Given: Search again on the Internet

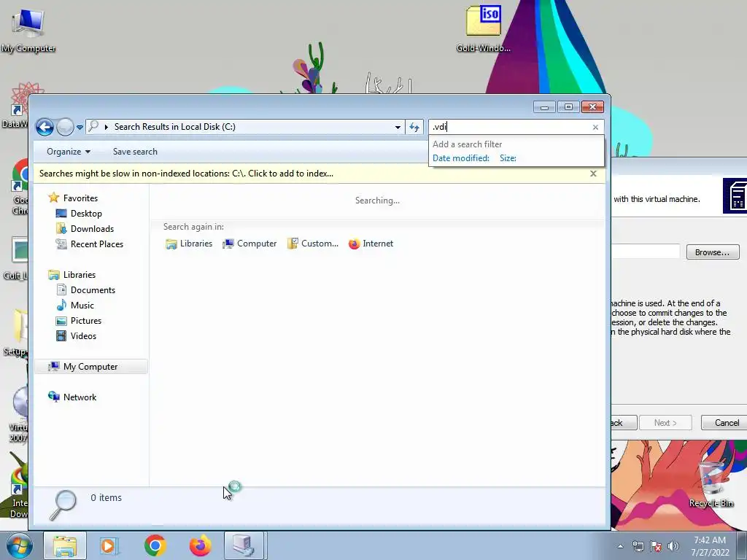Looking at the screenshot, I should [371, 244].
